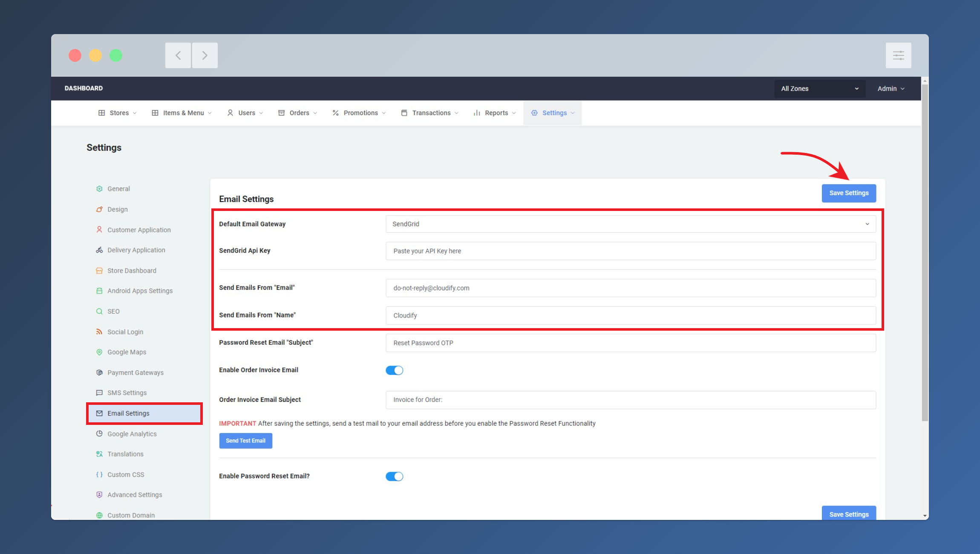
Task: Open Translations settings
Action: (x=125, y=454)
